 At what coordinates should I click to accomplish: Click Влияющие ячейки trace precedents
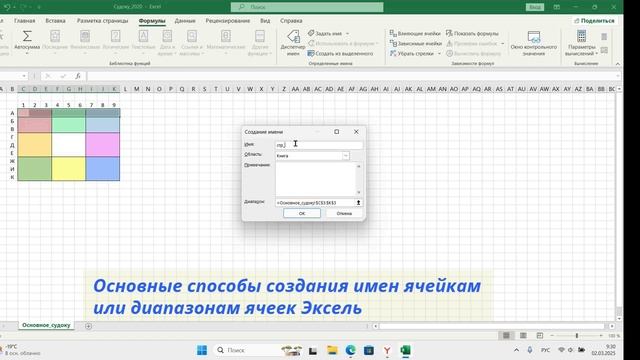[x=415, y=33]
